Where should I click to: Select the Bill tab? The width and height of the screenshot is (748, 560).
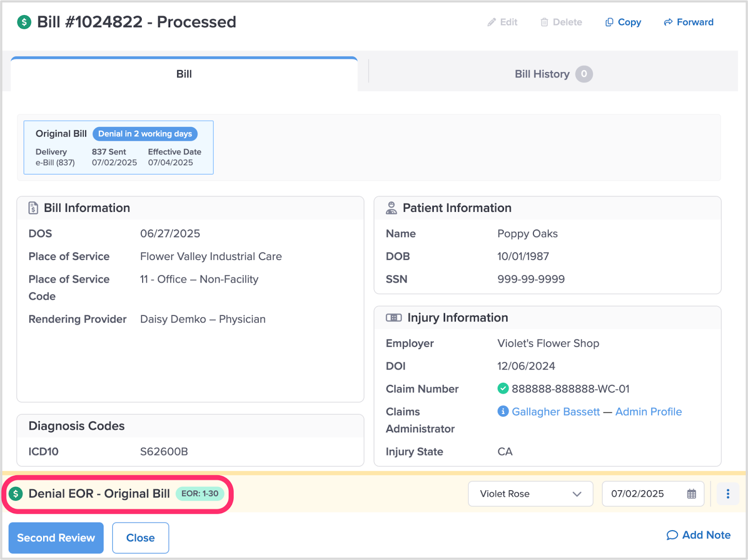point(184,74)
